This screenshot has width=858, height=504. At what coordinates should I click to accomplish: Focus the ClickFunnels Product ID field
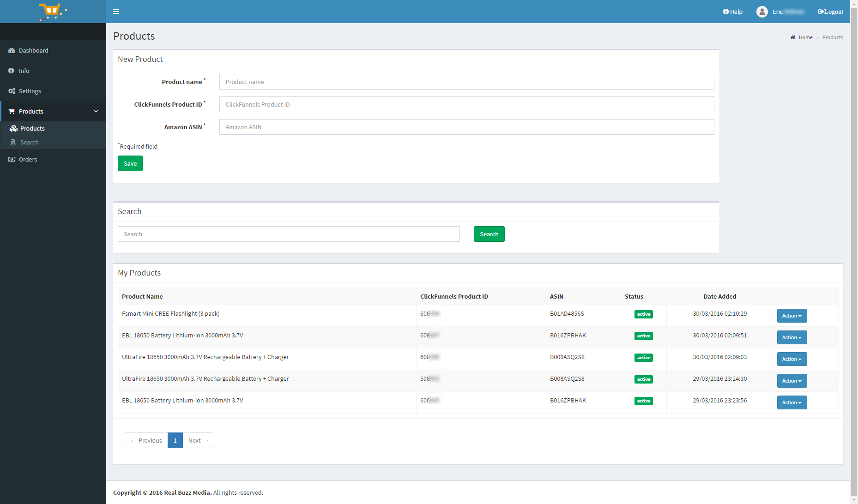pyautogui.click(x=466, y=104)
